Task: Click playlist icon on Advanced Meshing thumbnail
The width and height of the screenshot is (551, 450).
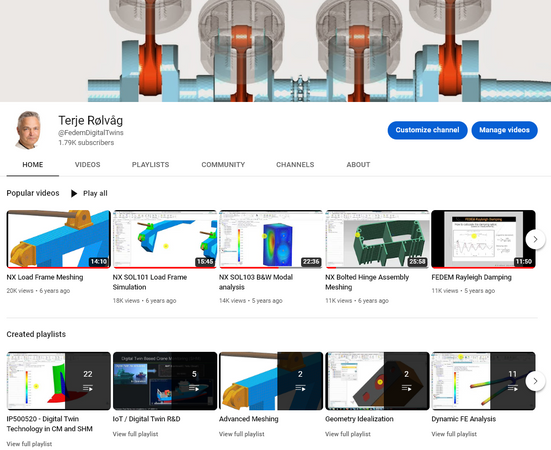Action: point(300,388)
